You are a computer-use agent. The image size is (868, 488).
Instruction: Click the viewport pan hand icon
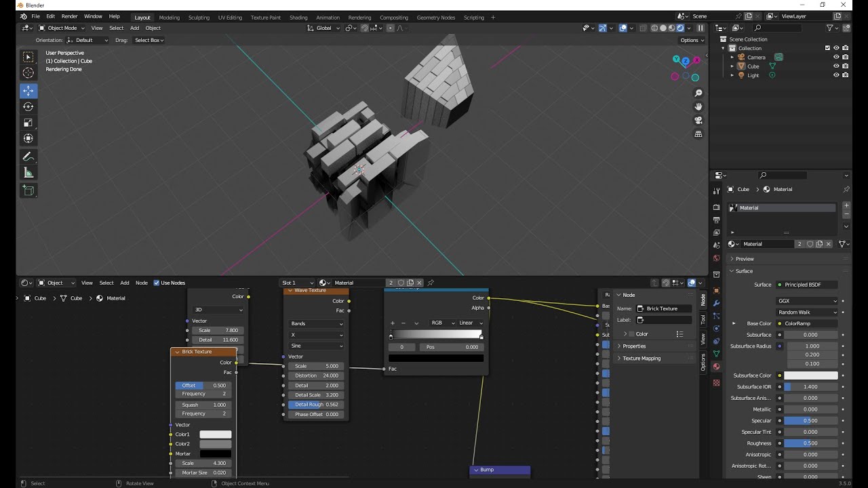pyautogui.click(x=698, y=106)
